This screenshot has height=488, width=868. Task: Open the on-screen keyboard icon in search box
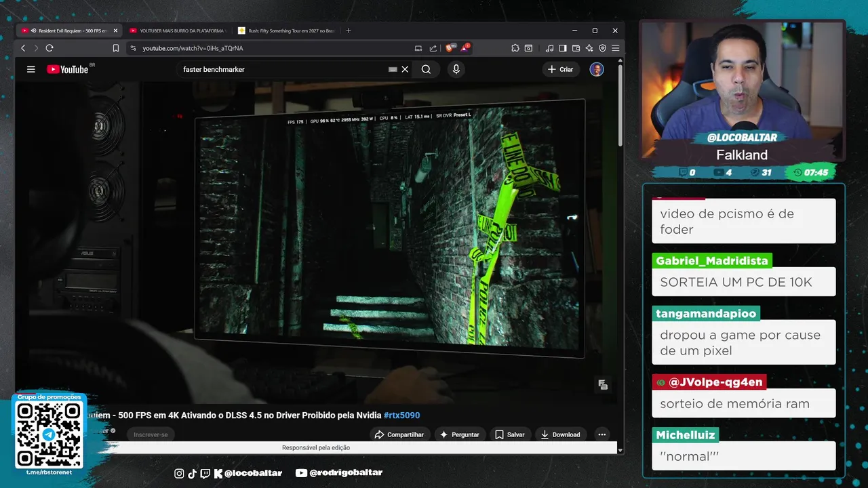[393, 69]
